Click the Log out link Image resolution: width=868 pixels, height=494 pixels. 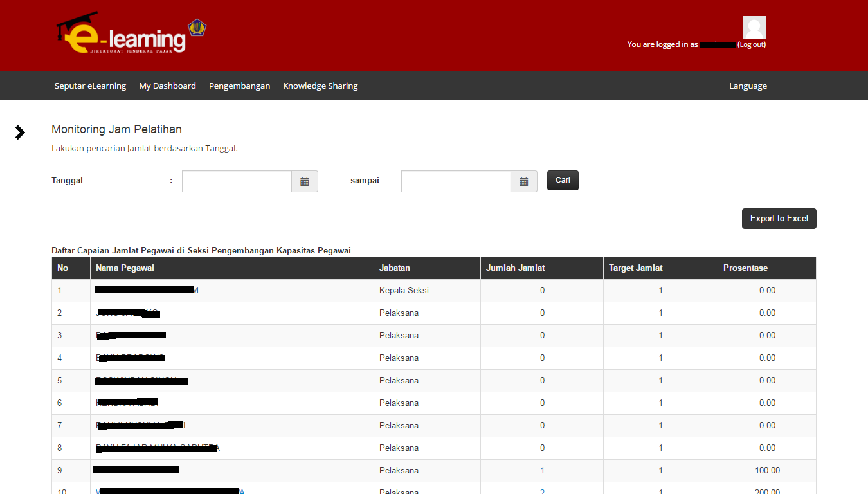pos(752,44)
